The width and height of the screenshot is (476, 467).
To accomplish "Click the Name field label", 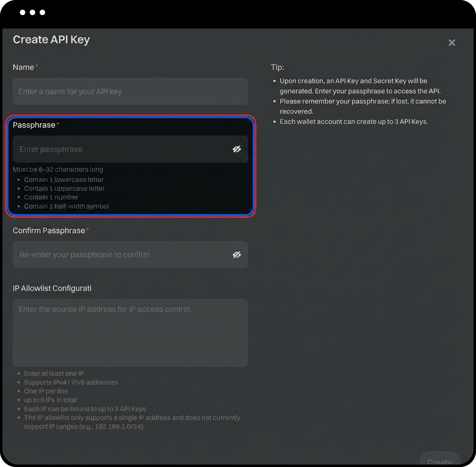I will point(23,67).
